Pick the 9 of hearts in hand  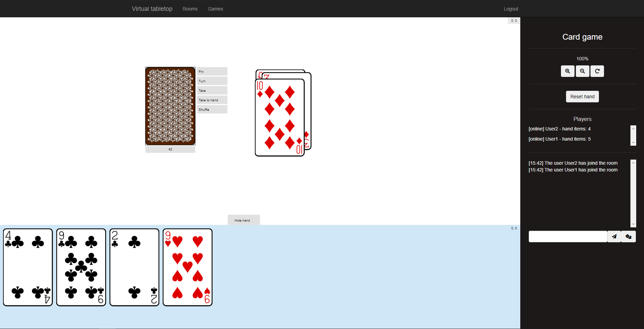coord(187,267)
